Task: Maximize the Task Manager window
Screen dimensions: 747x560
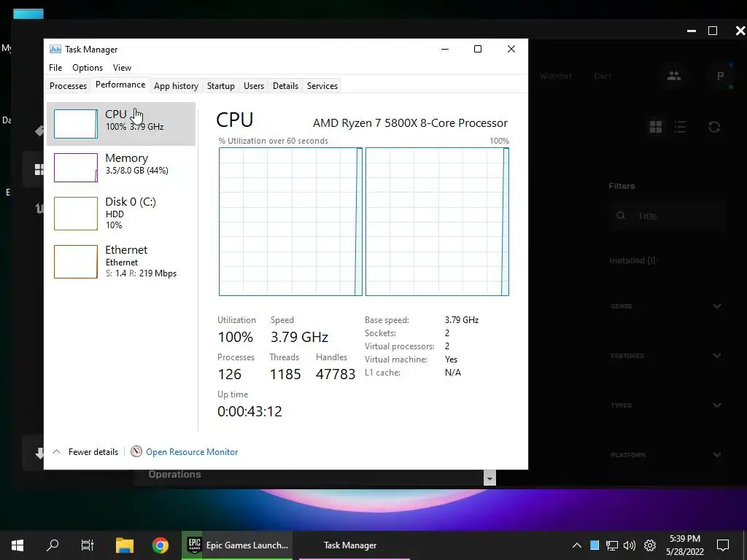Action: [478, 49]
